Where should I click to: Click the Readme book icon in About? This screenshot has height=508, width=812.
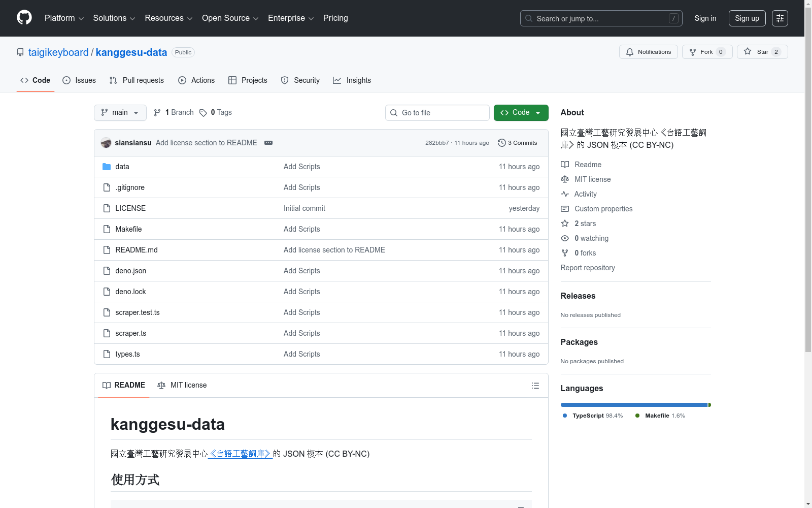(x=565, y=165)
